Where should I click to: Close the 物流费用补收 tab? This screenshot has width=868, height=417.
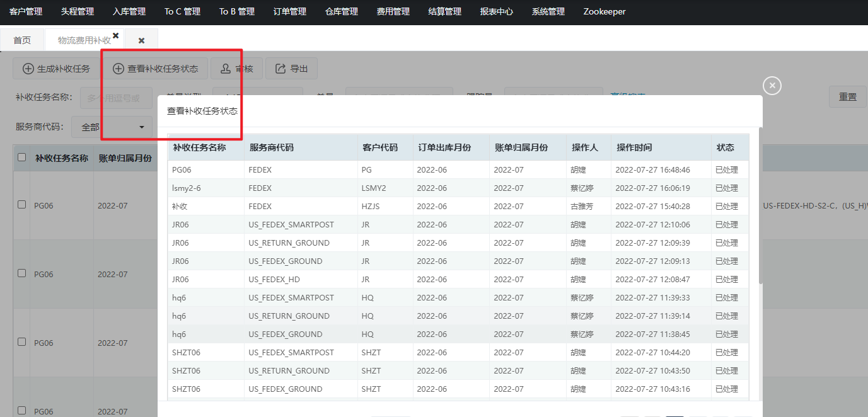[x=116, y=35]
